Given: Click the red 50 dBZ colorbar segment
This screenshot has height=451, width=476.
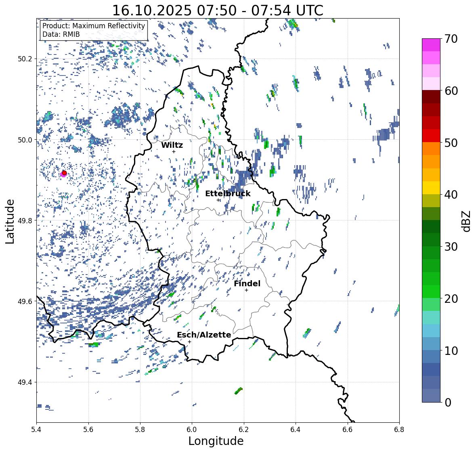Looking at the screenshot, I should click(431, 136).
